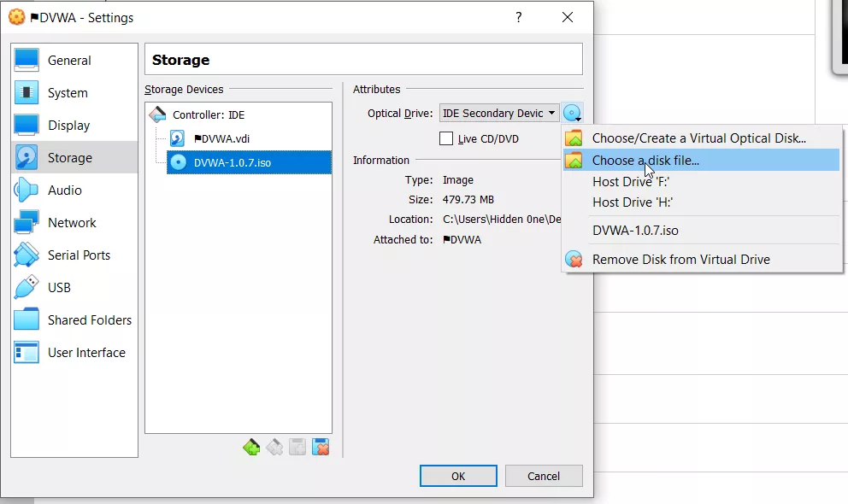Click the DVWA-1.0.7.iso disc icon
Image resolution: width=848 pixels, height=504 pixels.
click(178, 162)
